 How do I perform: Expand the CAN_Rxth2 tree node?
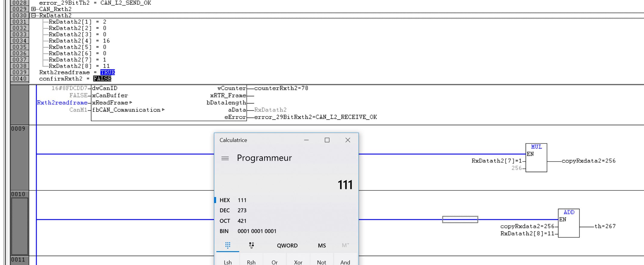pos(33,9)
